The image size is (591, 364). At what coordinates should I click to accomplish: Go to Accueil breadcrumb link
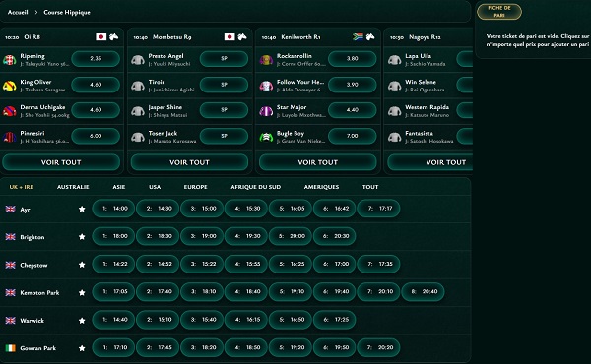[x=18, y=13]
